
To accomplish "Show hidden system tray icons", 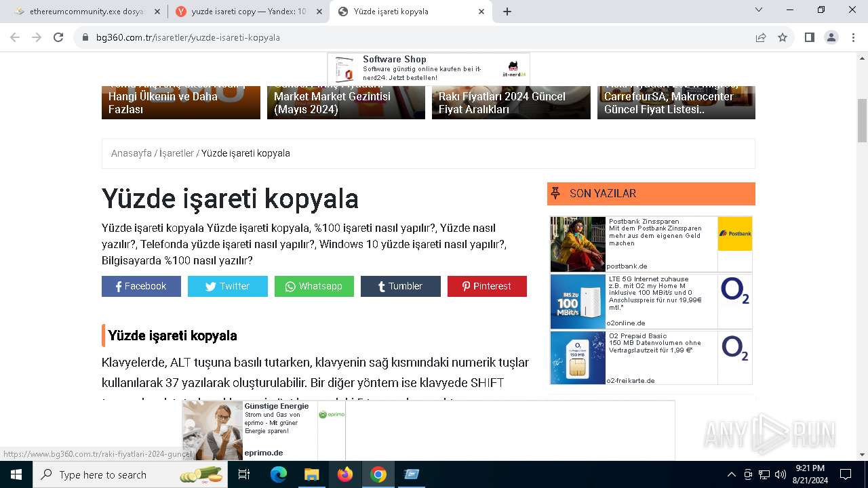I will coord(731,474).
